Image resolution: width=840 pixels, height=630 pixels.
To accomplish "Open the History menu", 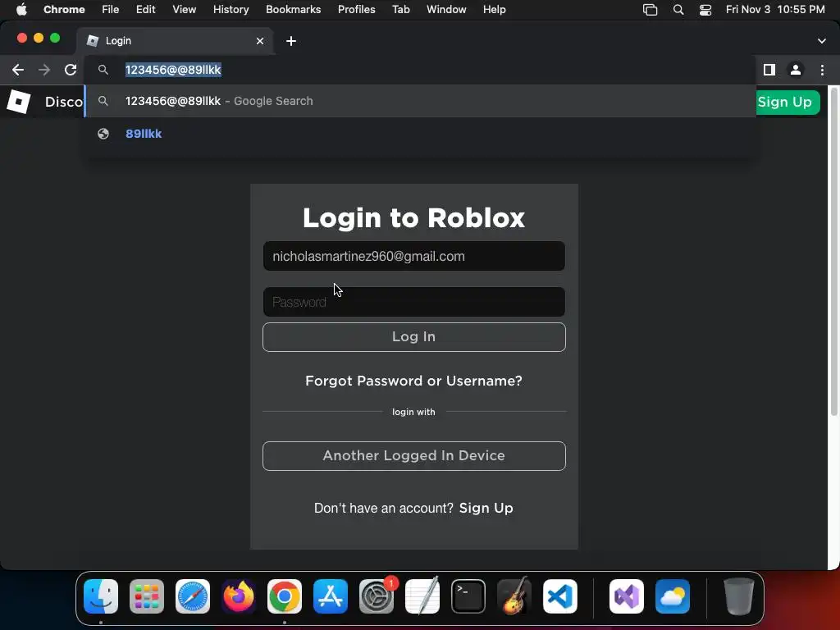I will coord(231,9).
